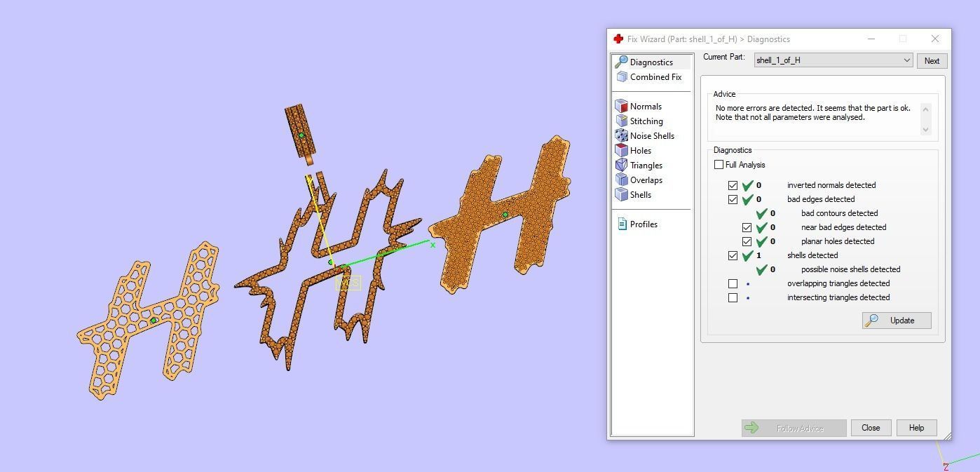Viewport: 980px width, 472px height.
Task: Click the Overlaps cube icon
Action: [x=621, y=180]
